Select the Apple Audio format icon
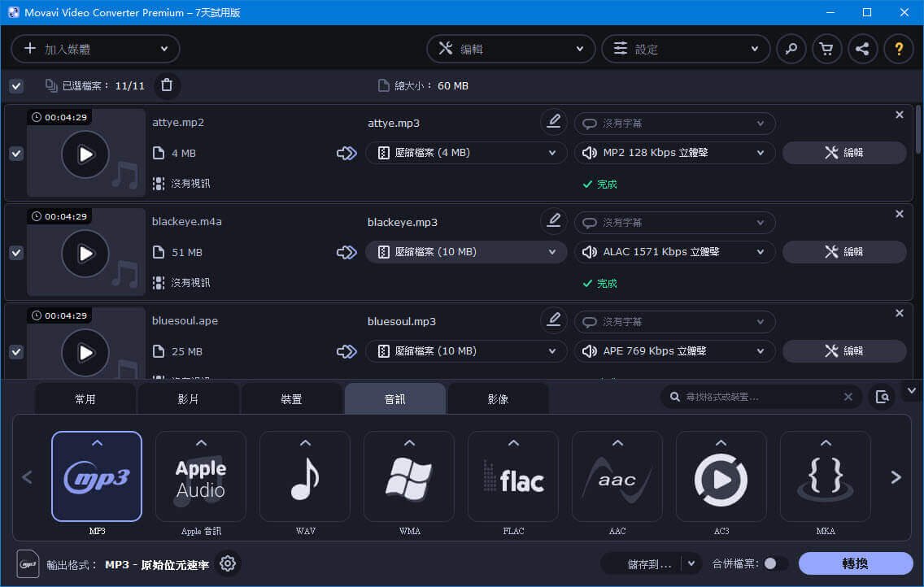924x587 pixels. click(201, 476)
